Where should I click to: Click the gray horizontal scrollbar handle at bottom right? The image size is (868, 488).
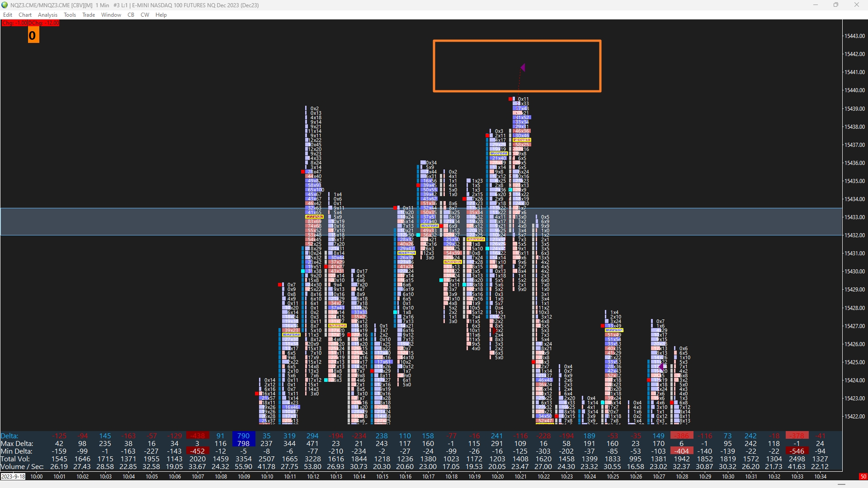coord(841,484)
